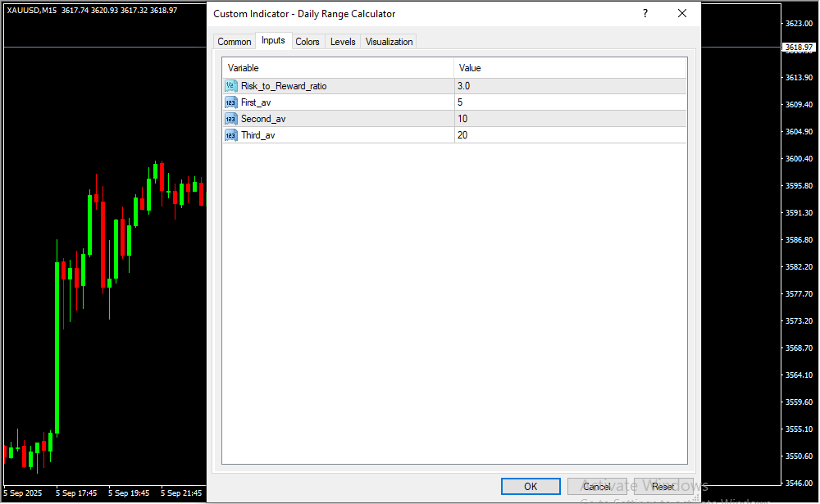Click the integer icon beside Third_av
Image resolution: width=820 pixels, height=504 pixels.
pyautogui.click(x=231, y=135)
